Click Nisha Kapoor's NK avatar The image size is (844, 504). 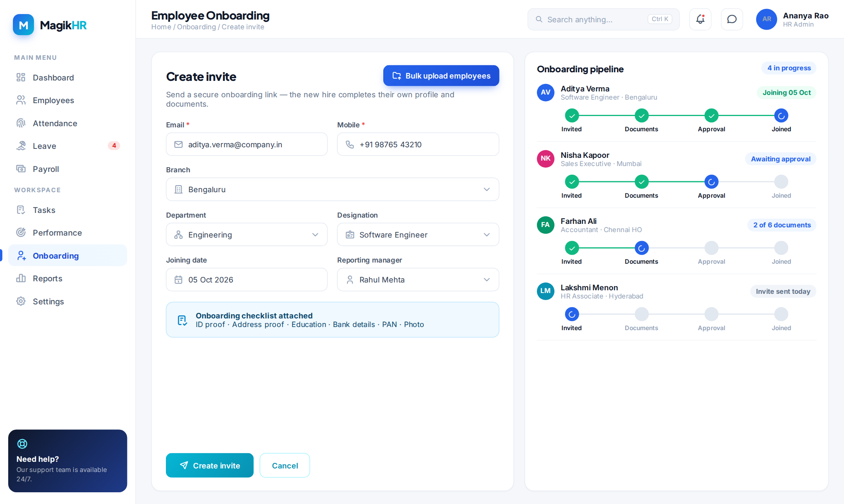[x=545, y=159]
